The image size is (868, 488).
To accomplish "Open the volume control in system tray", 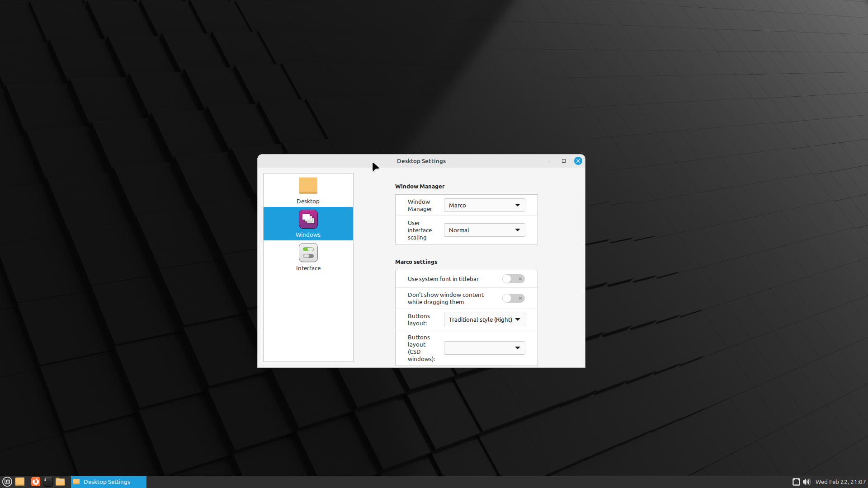I will coord(807,482).
